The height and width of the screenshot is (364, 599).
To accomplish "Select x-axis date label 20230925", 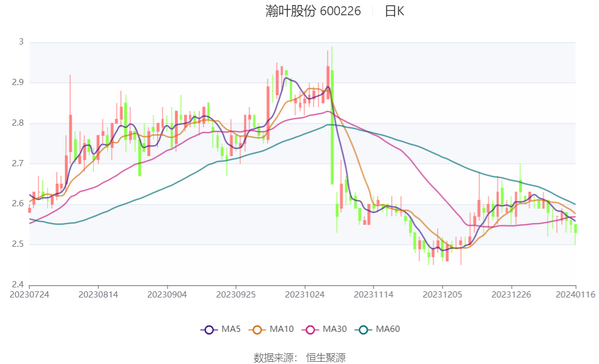I will coord(236,295).
